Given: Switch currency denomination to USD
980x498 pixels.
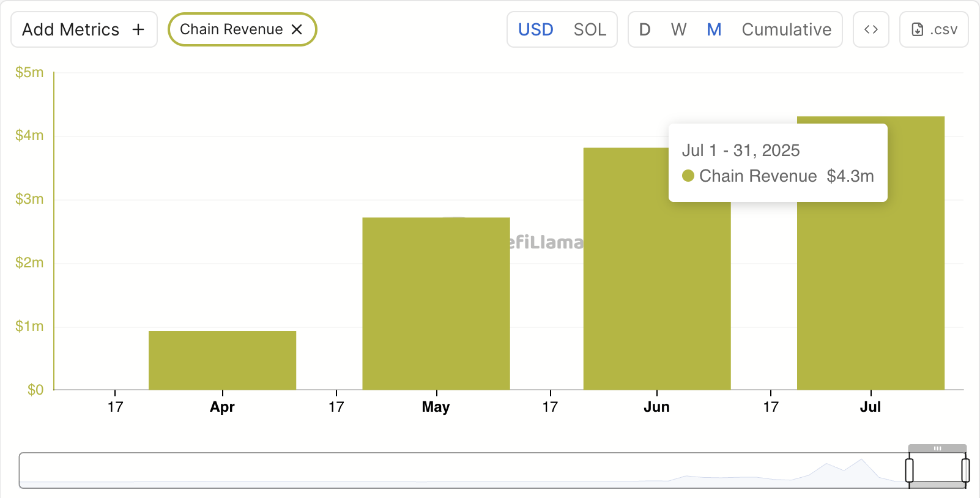Looking at the screenshot, I should (535, 29).
